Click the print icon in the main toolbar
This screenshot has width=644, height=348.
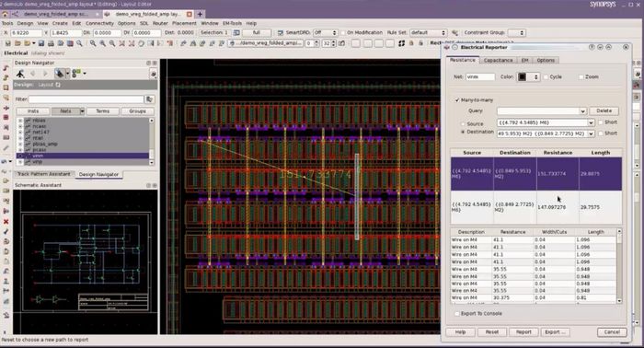click(x=51, y=43)
